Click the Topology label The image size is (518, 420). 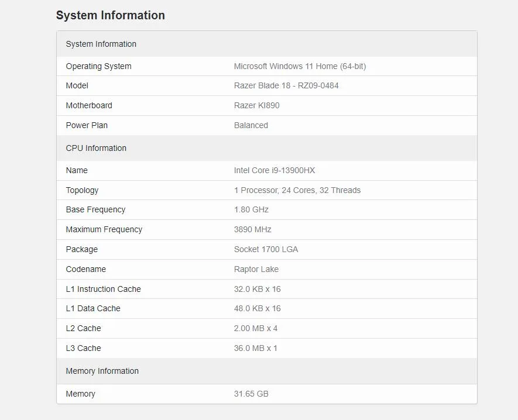pyautogui.click(x=82, y=190)
